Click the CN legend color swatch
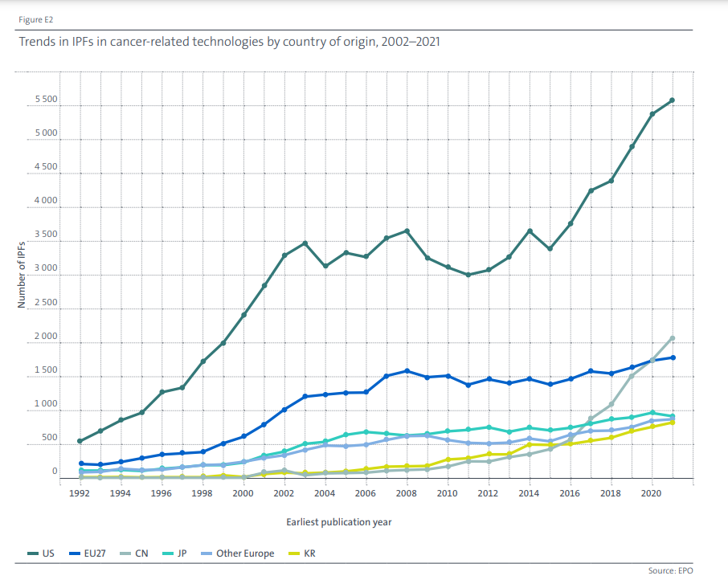This screenshot has width=728, height=588. 126,553
